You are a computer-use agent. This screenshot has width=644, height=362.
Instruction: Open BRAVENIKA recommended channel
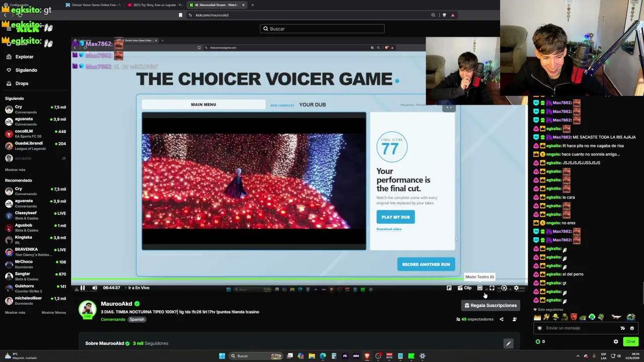coord(35,251)
